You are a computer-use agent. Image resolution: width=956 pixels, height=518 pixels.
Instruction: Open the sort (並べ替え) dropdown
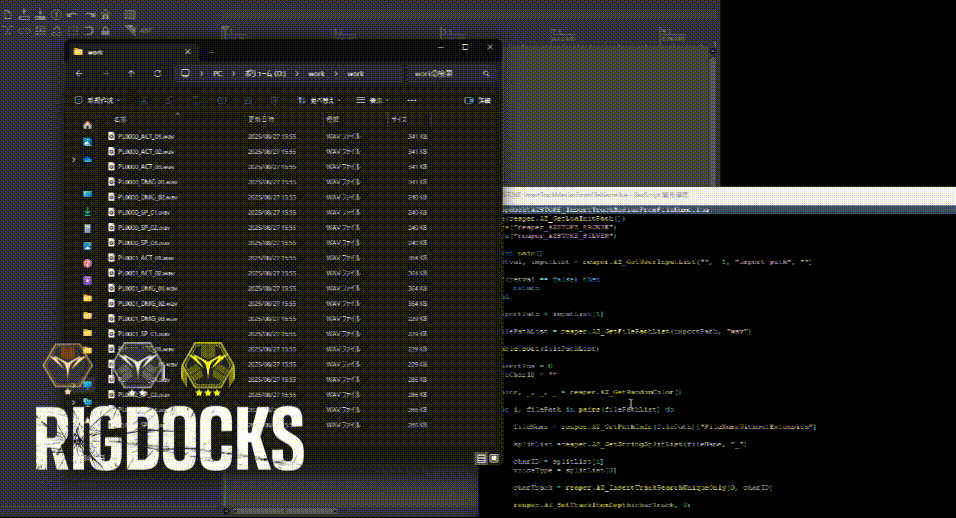pyautogui.click(x=319, y=100)
